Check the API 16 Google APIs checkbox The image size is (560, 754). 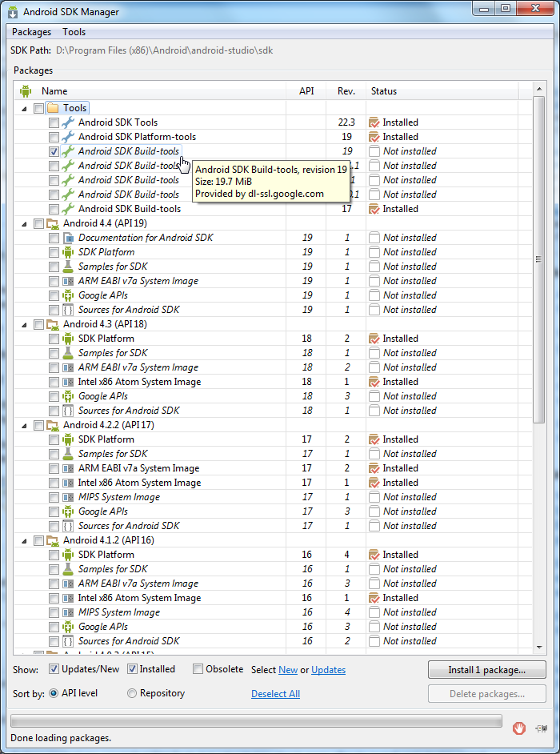54,627
